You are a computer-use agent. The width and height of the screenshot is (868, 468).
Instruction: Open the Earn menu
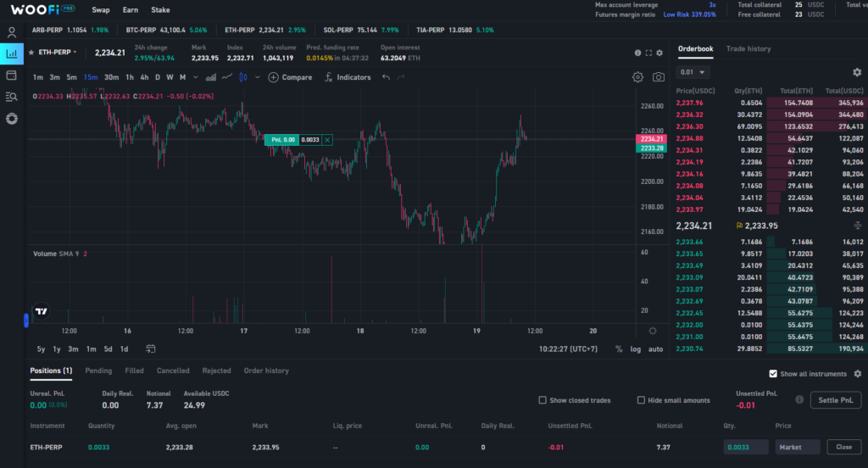pyautogui.click(x=130, y=10)
